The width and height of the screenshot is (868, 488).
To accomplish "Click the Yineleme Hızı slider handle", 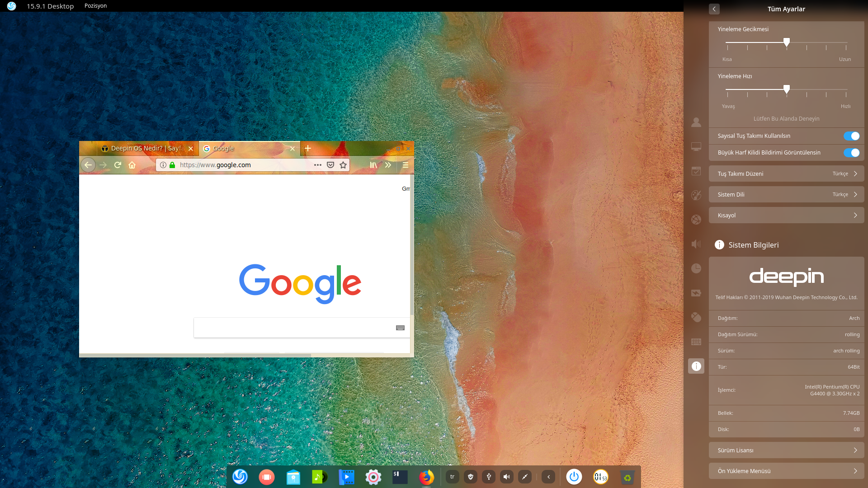I will [x=787, y=89].
